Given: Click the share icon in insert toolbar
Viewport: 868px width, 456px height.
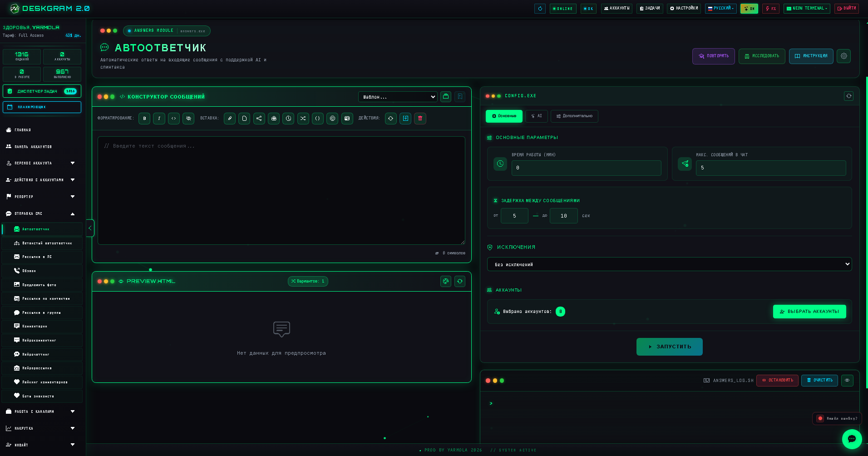Looking at the screenshot, I should coord(259,119).
